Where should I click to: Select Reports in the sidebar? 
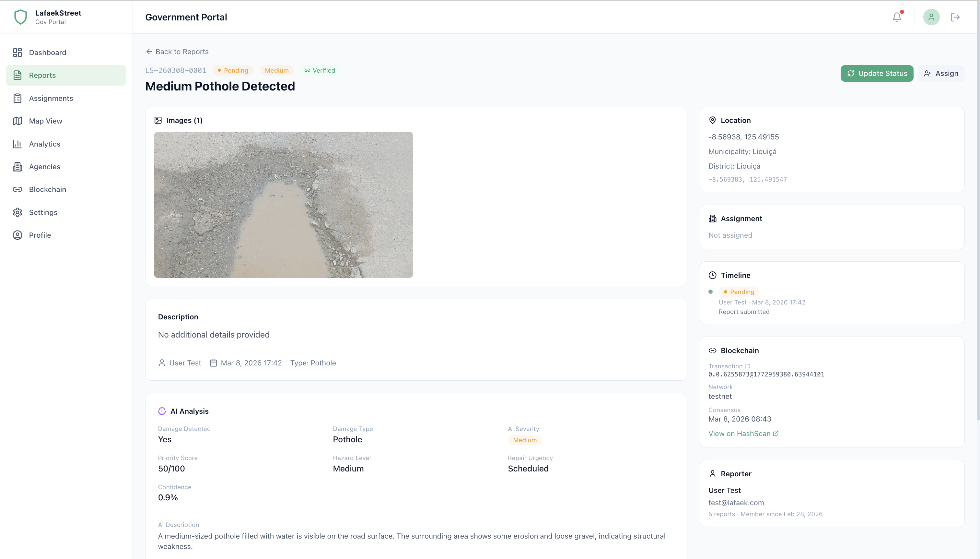(42, 75)
